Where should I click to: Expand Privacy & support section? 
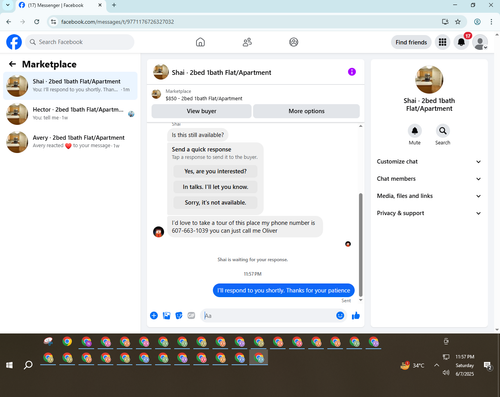pyautogui.click(x=429, y=213)
